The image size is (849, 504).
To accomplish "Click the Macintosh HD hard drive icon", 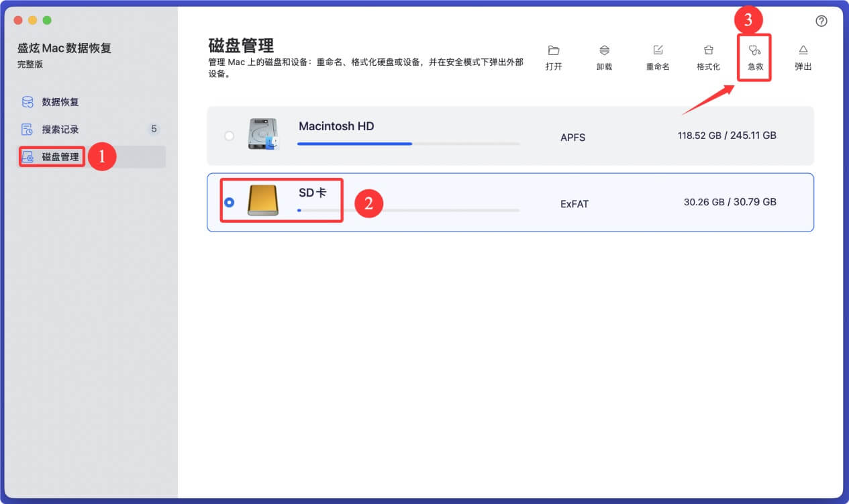I will pyautogui.click(x=263, y=134).
